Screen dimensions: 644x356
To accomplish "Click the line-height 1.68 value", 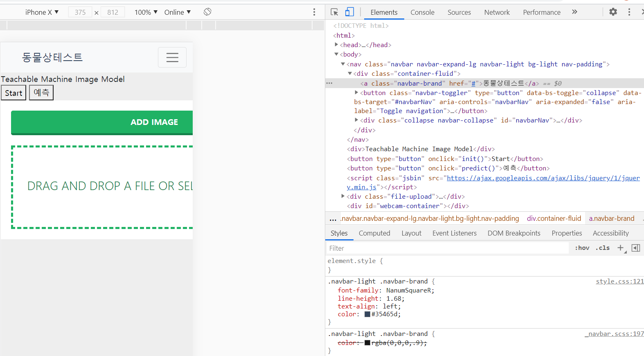I will [394, 298].
